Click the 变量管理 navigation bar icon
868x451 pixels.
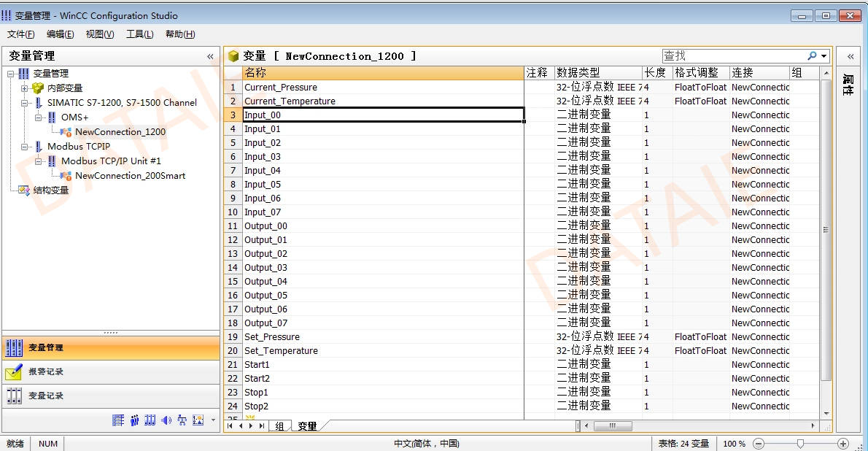coord(14,348)
